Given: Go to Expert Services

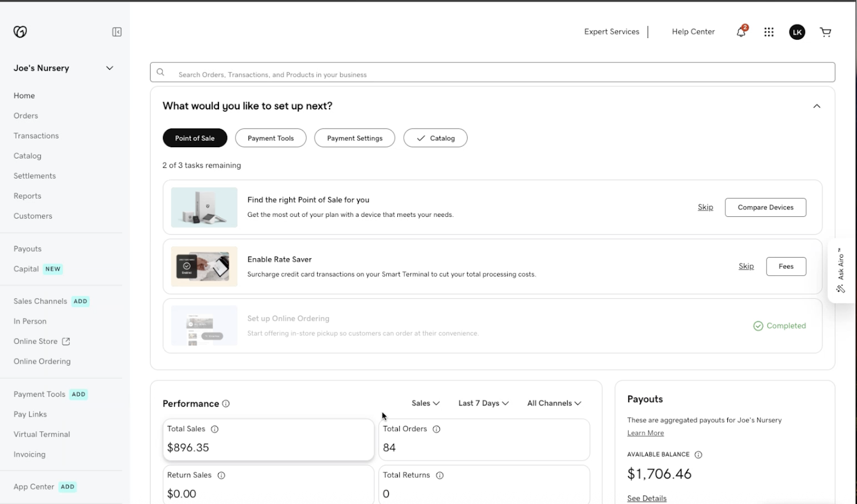Looking at the screenshot, I should click(x=611, y=32).
